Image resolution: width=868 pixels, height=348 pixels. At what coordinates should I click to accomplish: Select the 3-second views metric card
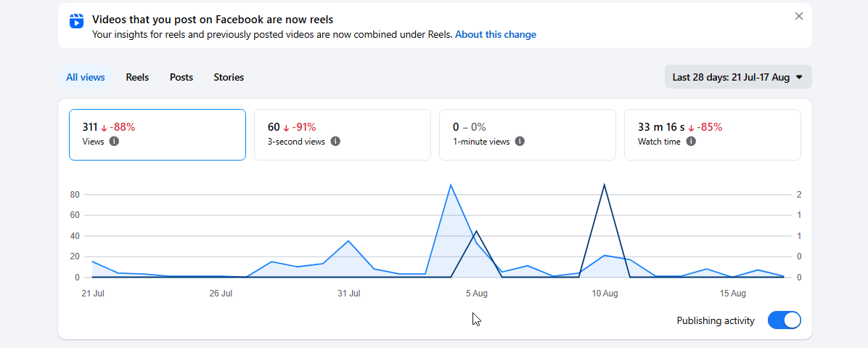pos(342,134)
